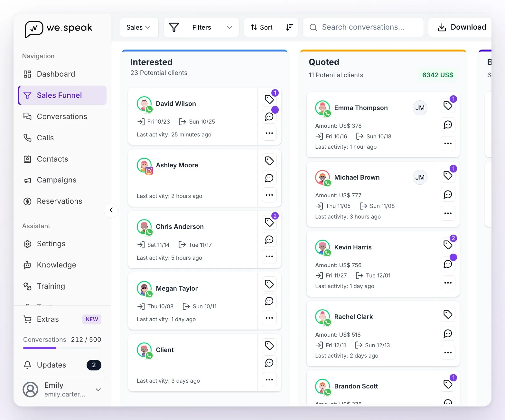Open assistant Settings
505x420 pixels.
coord(62,244)
